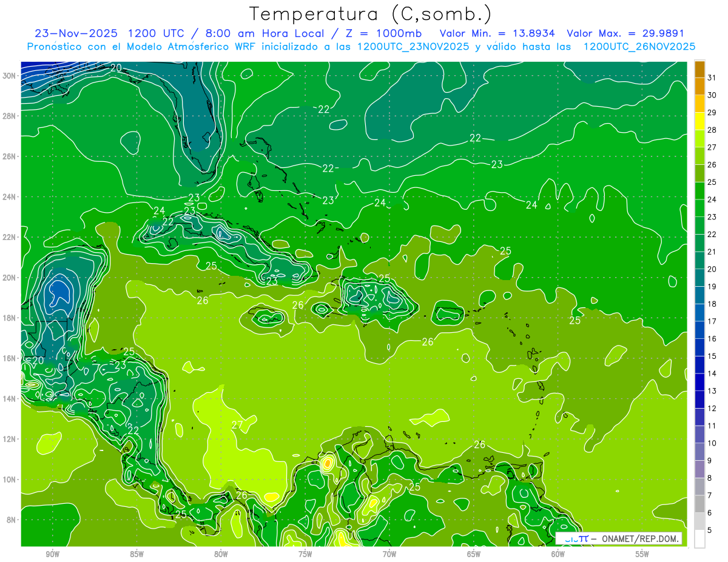Select the "Valor Min. = 13.8934" text

[497, 33]
